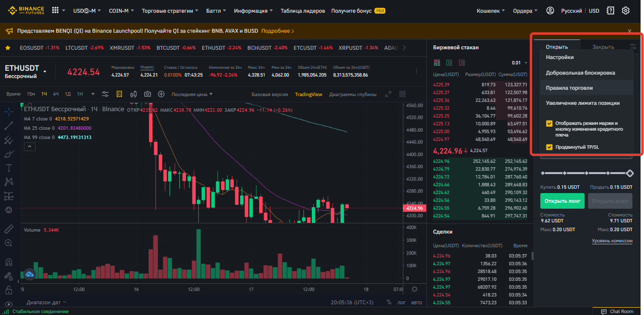Viewport: 644px width, 315px height.
Task: Open the Кошелек dropdown
Action: 491,11
